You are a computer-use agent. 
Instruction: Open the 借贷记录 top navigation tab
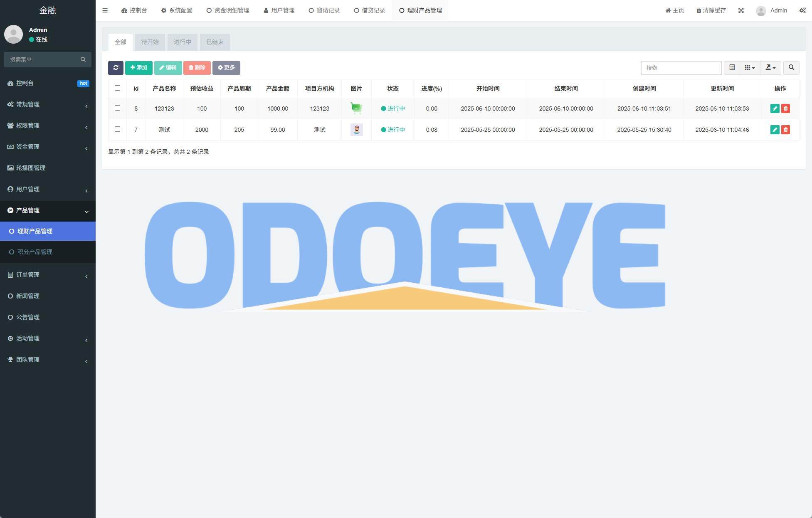pos(369,10)
